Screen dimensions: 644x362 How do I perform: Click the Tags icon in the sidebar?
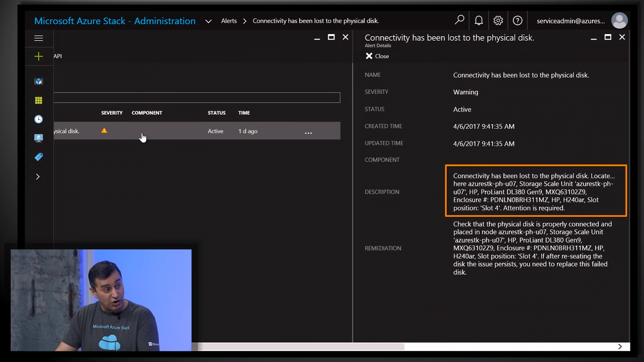[38, 157]
